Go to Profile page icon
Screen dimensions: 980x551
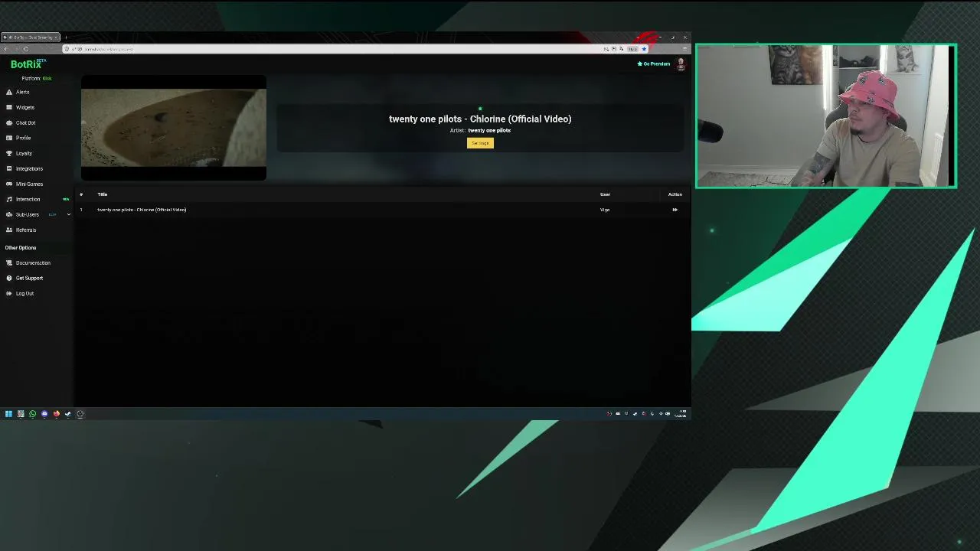(9, 138)
